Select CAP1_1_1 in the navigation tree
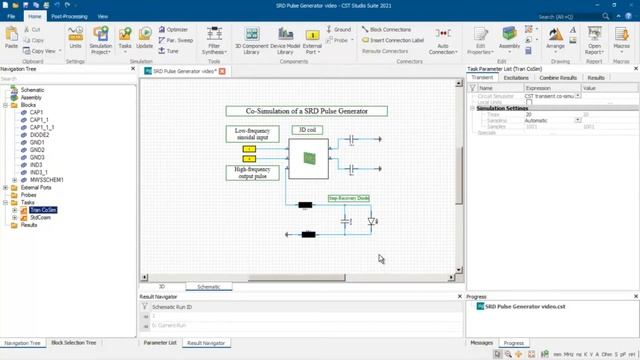640x360 pixels. coord(42,127)
